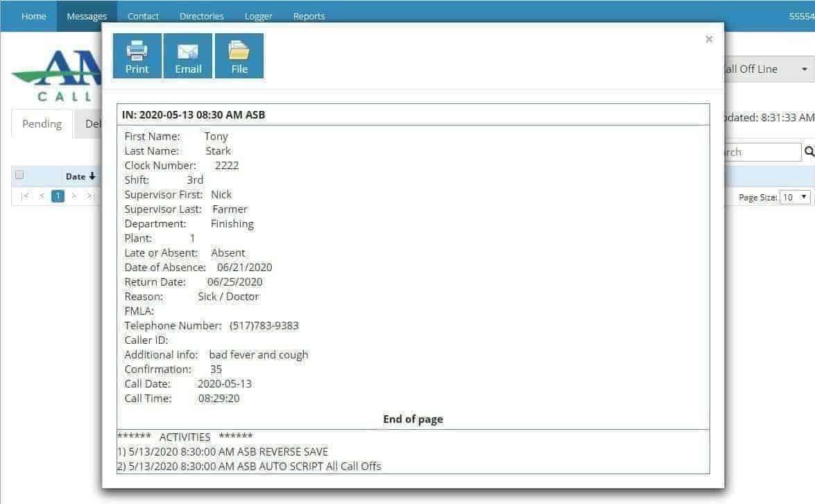The image size is (815, 504).
Task: Go to first page of messages
Action: point(26,196)
